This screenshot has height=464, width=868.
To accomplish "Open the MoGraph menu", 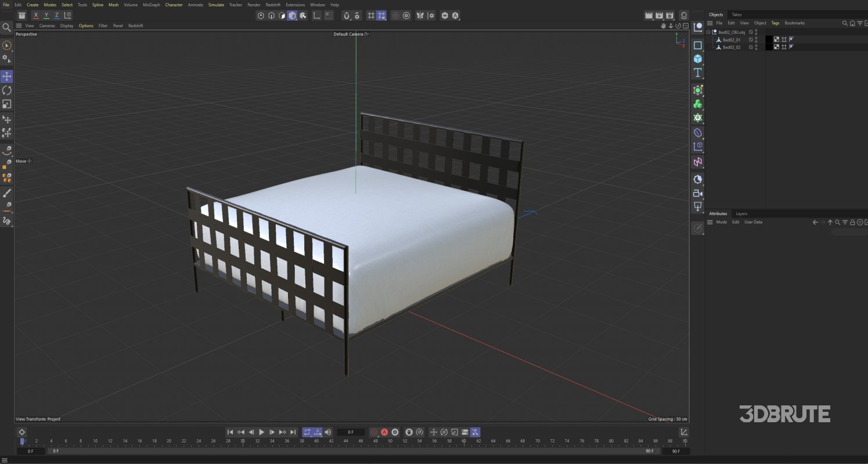I will pos(150,5).
